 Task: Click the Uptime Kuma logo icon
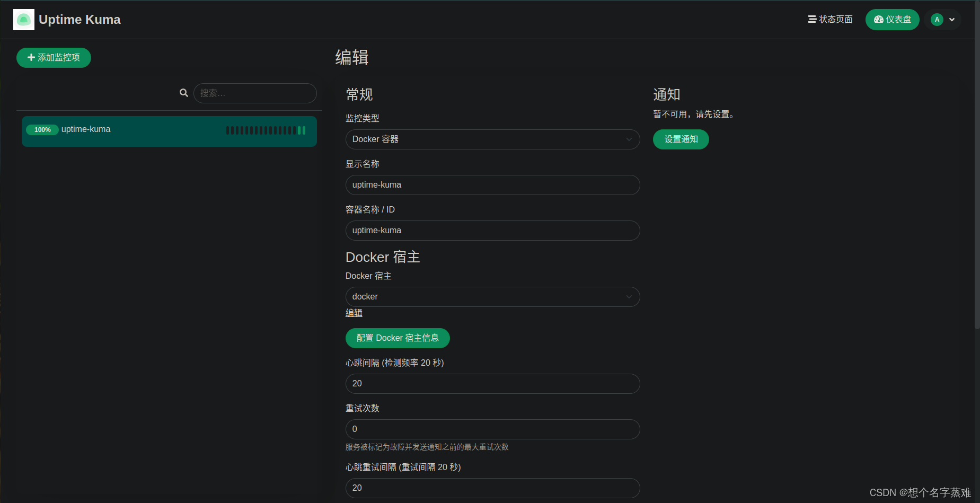point(23,19)
